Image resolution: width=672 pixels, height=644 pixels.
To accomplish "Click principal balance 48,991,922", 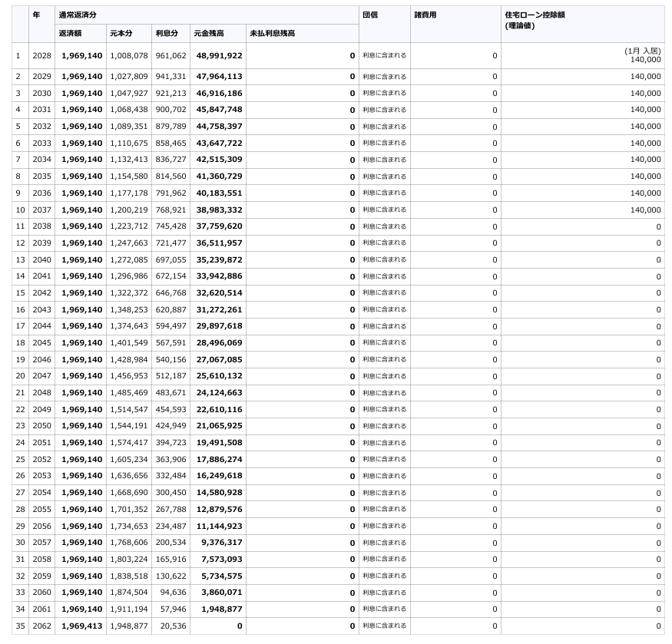I will (219, 56).
